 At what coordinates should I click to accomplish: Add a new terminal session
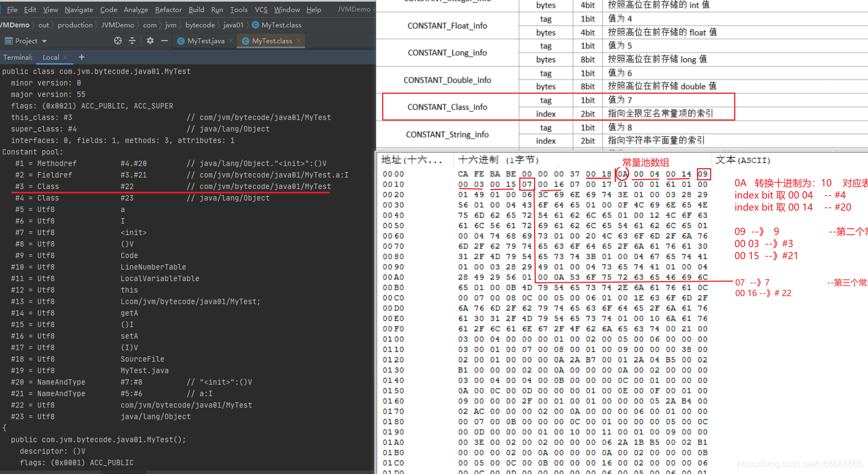81,57
